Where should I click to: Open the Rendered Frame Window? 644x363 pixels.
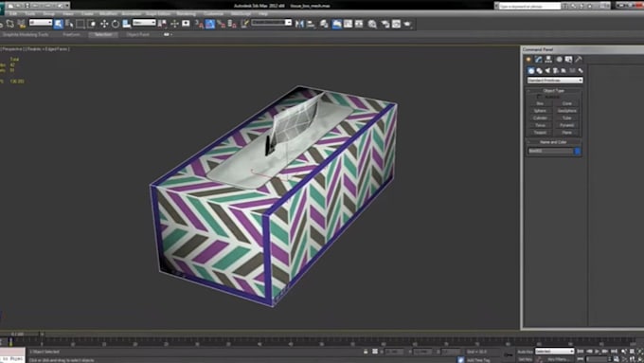tap(396, 24)
